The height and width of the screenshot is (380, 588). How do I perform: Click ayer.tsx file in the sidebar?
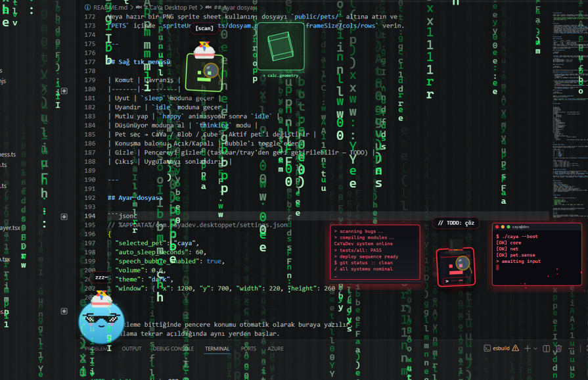point(11,227)
